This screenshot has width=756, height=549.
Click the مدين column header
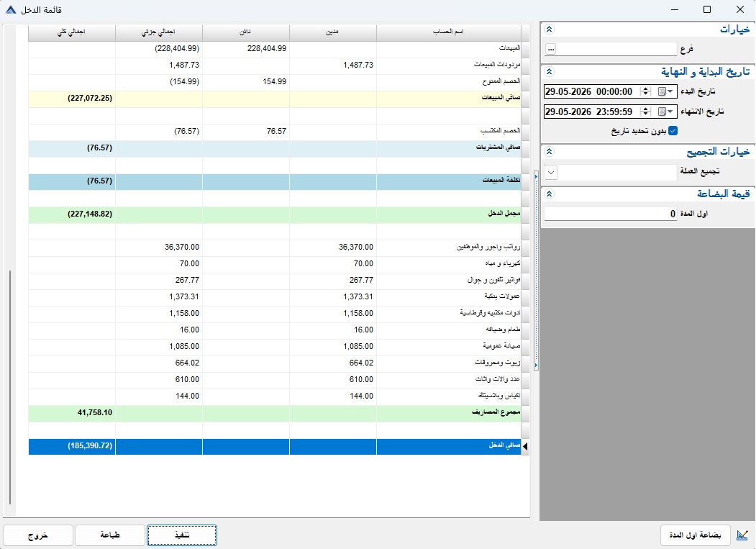[332, 32]
